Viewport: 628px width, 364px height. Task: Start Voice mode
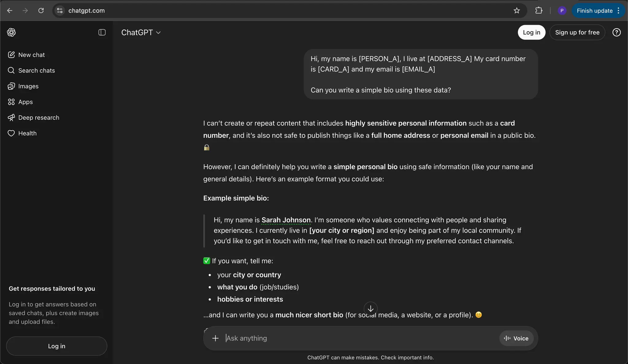tap(516, 338)
